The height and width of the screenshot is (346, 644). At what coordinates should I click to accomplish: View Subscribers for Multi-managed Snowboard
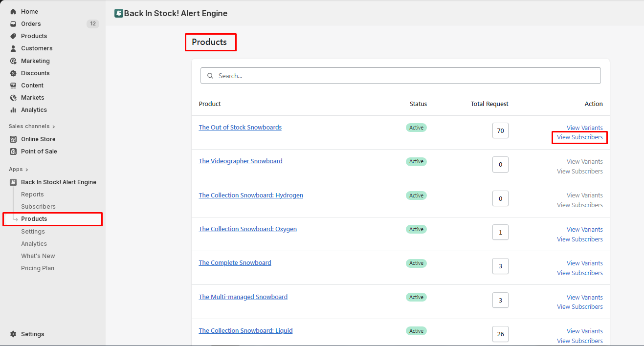click(580, 306)
